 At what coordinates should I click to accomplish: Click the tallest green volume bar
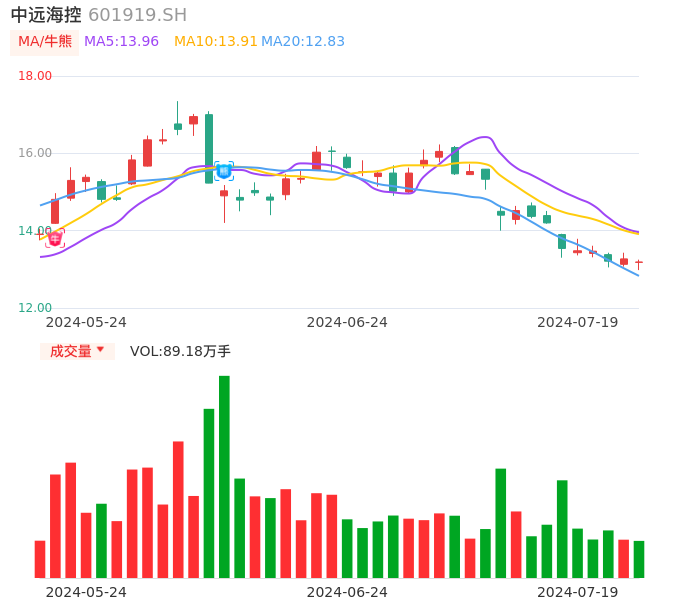coord(224,477)
